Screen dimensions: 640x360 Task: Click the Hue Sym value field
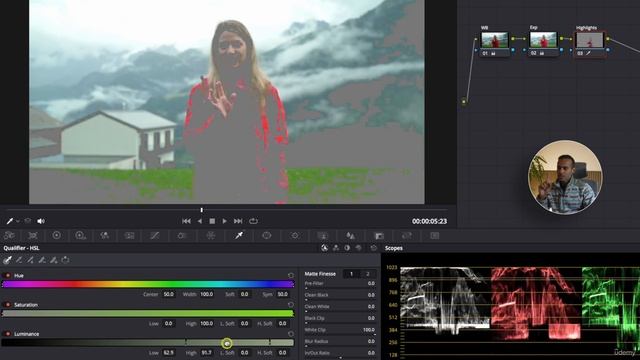tap(282, 294)
